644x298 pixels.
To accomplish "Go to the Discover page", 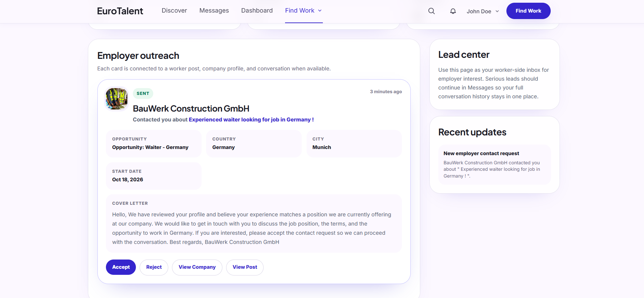I will coord(174,11).
